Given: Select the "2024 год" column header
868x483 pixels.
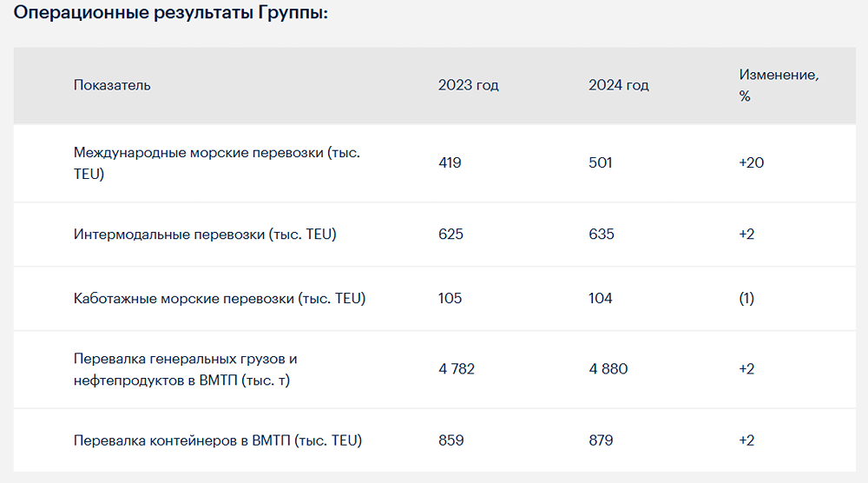Looking at the screenshot, I should pos(619,85).
